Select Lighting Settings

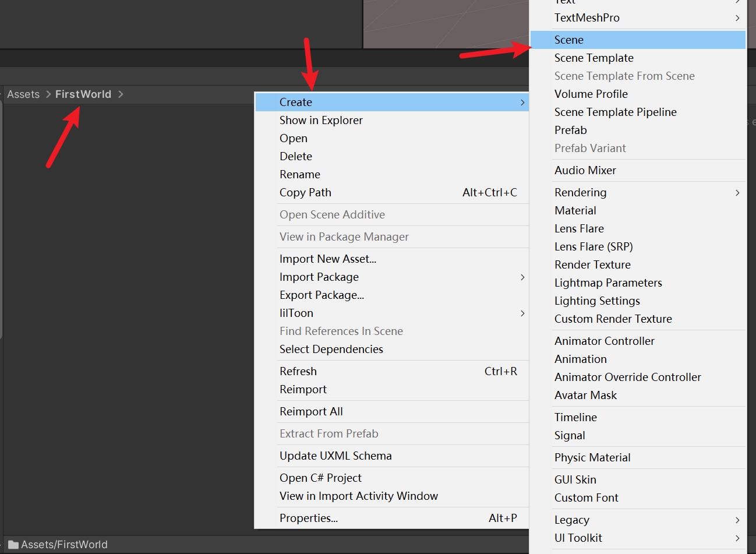(638, 301)
